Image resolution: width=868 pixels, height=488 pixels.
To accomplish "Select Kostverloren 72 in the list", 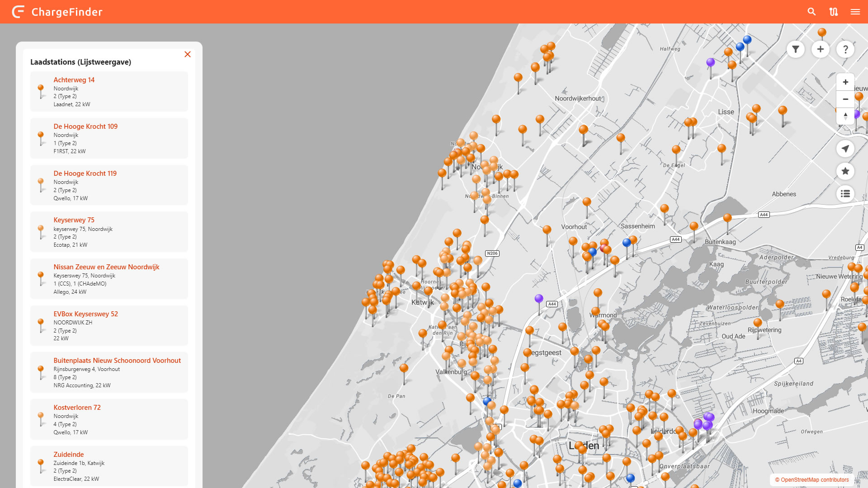I will (77, 408).
